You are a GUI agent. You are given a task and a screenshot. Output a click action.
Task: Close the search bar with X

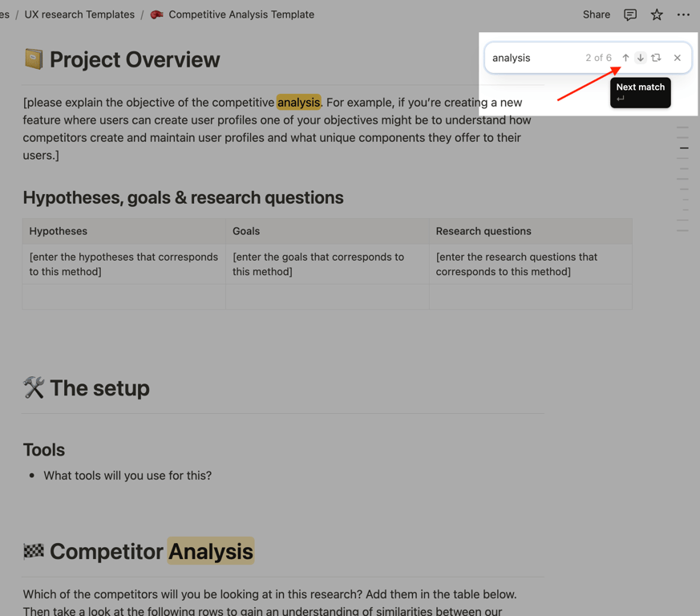point(678,58)
